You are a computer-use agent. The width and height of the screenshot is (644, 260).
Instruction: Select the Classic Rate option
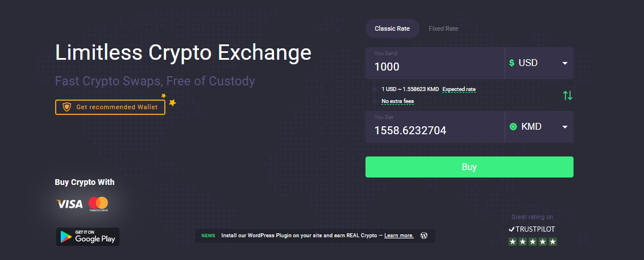pos(392,28)
